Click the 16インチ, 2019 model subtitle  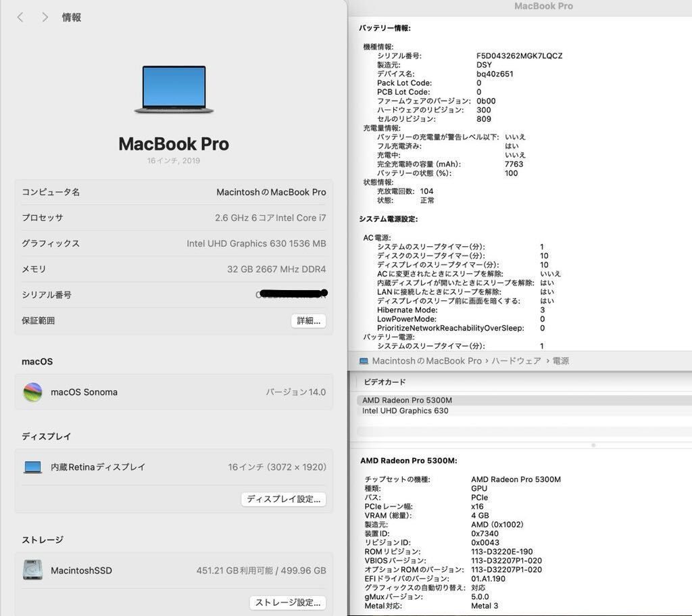coord(174,161)
